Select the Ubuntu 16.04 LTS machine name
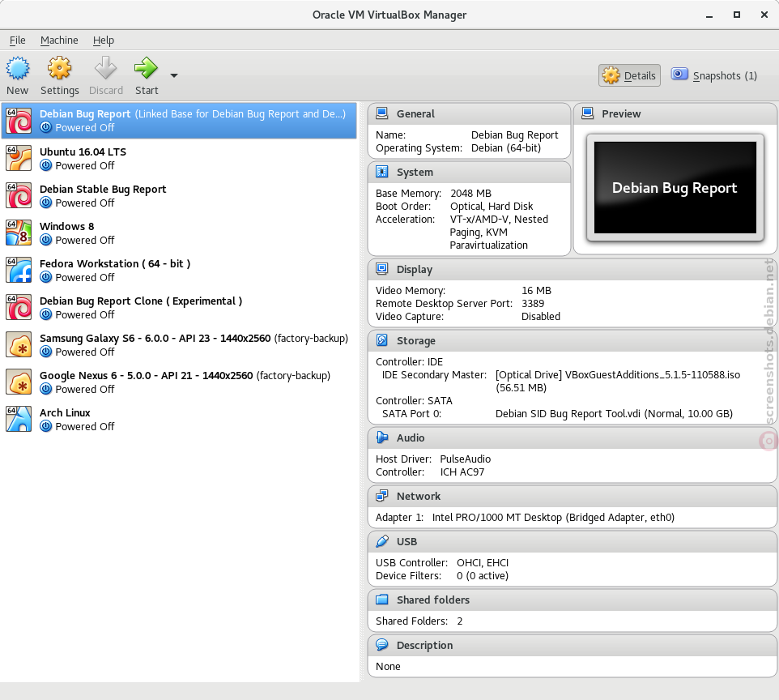The image size is (779, 700). tap(83, 152)
